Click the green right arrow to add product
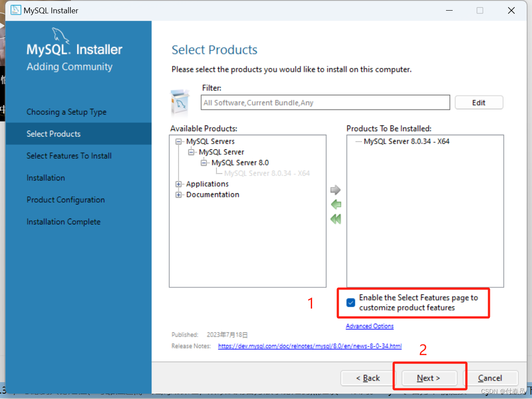This screenshot has height=399, width=532. 336,190
